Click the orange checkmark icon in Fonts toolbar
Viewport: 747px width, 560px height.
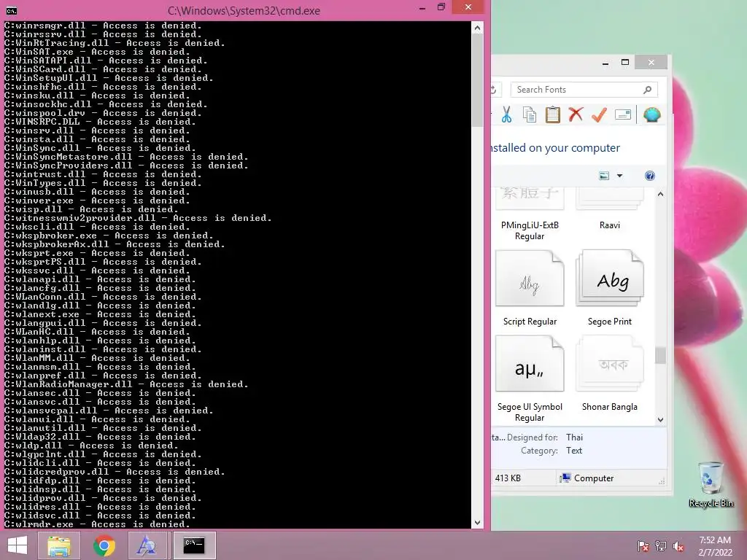[599, 114]
